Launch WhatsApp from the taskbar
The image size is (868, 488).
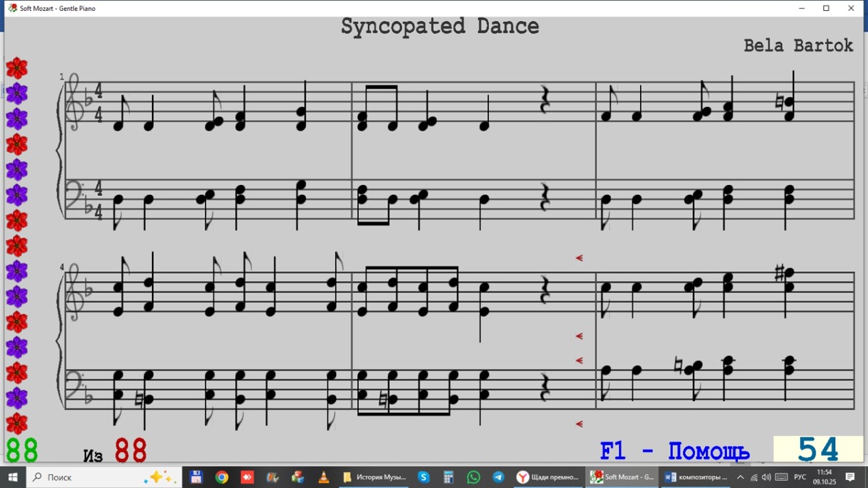(x=473, y=477)
